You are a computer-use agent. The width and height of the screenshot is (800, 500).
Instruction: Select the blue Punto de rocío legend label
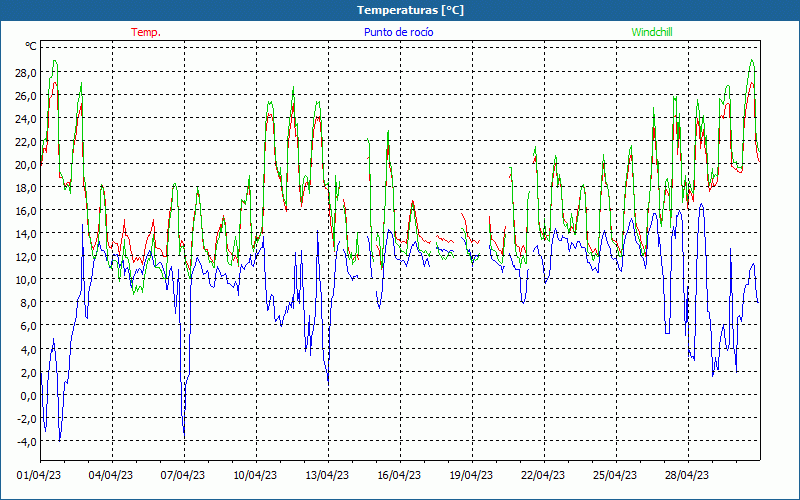pyautogui.click(x=398, y=32)
